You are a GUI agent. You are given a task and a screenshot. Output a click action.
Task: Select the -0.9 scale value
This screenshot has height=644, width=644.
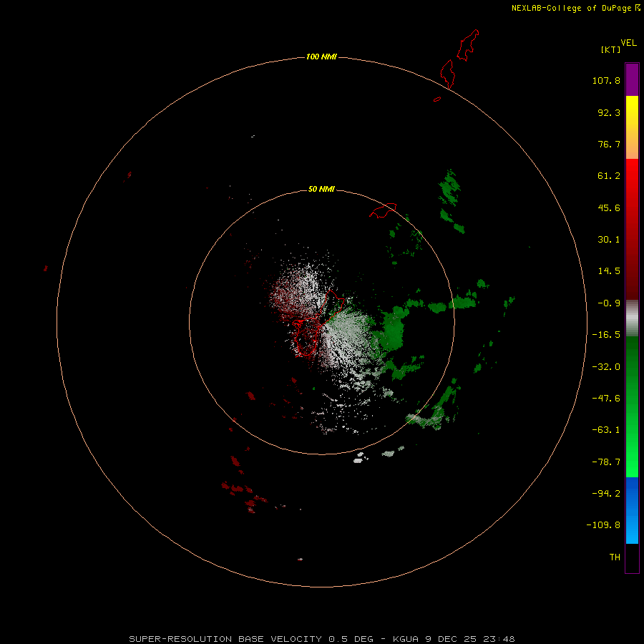click(609, 303)
